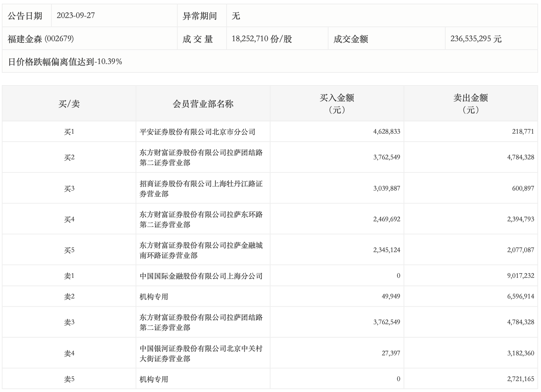Click the 卖5 row label

tap(69, 379)
